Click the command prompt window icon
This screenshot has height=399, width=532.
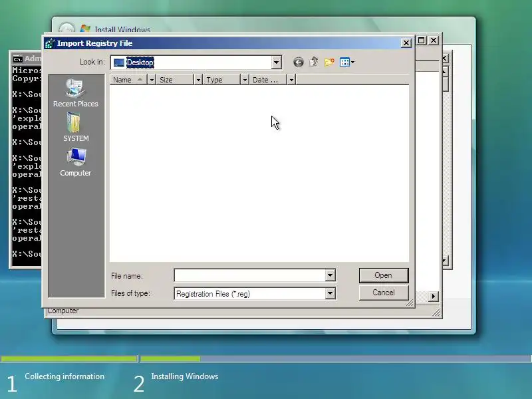[x=18, y=59]
